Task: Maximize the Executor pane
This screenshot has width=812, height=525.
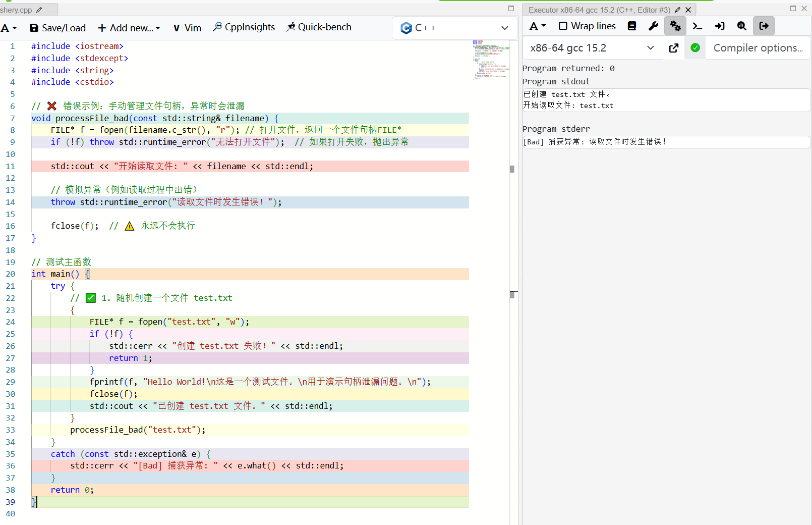Action: pos(793,9)
